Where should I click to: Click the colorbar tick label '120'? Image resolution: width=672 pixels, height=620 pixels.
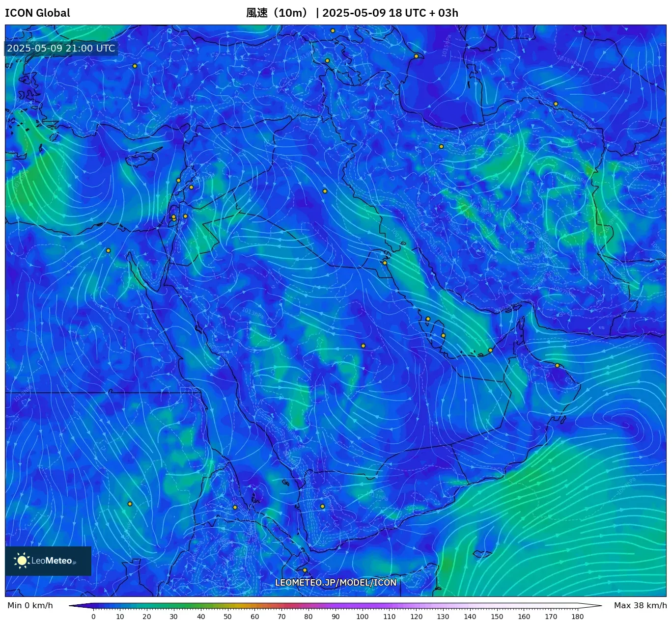(416, 617)
